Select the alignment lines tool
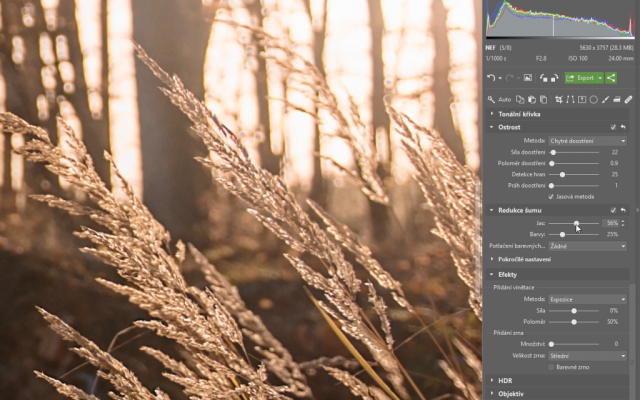This screenshot has height=400, width=640. pyautogui.click(x=570, y=99)
